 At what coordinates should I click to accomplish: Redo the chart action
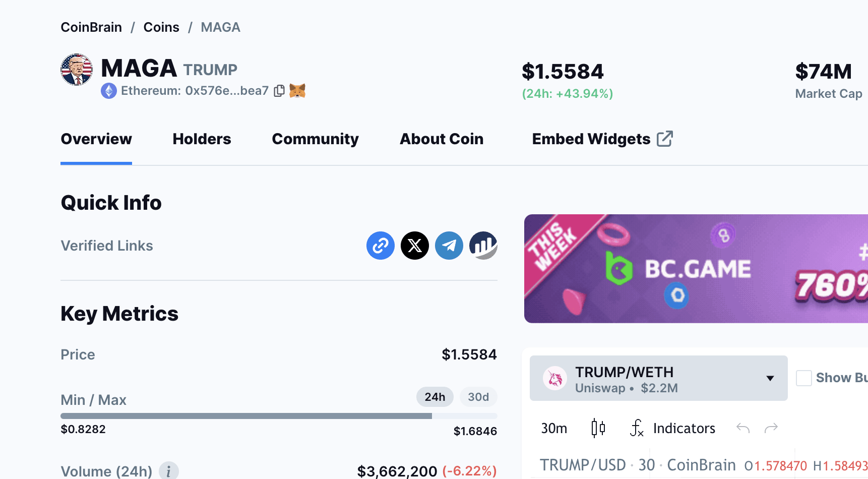(771, 428)
